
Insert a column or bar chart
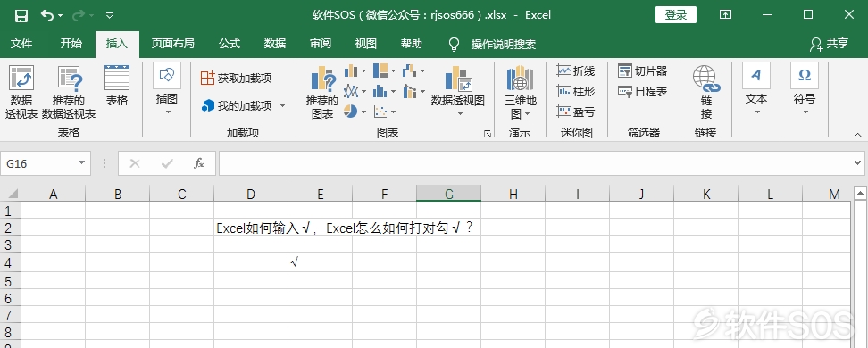(x=355, y=70)
